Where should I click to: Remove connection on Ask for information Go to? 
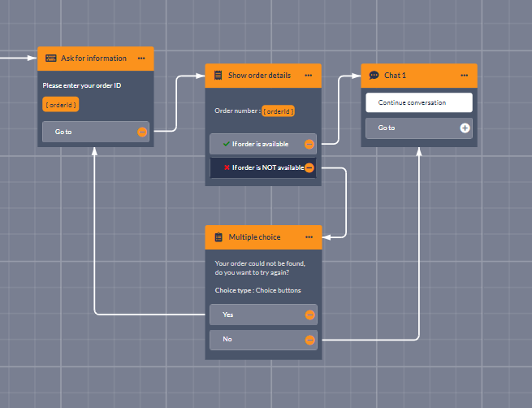pos(142,131)
